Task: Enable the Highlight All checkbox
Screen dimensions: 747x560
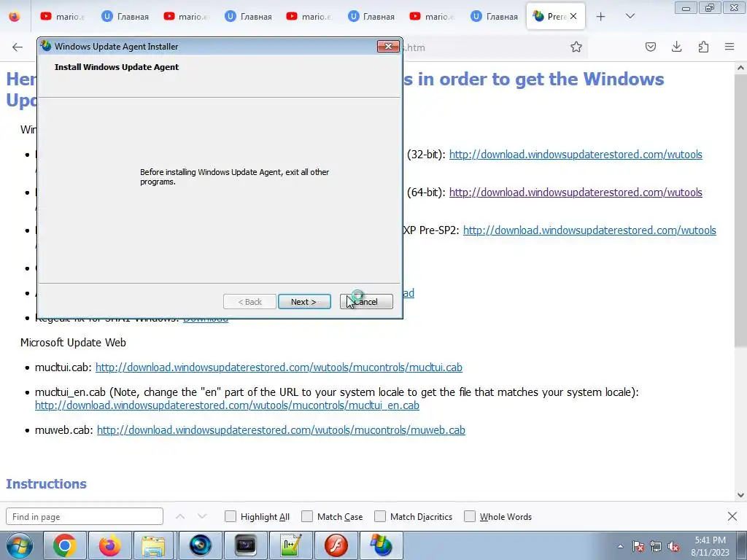Action: pos(230,517)
